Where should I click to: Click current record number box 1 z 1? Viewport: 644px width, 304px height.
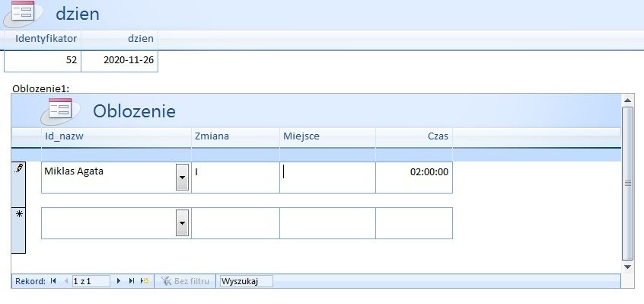(91, 281)
